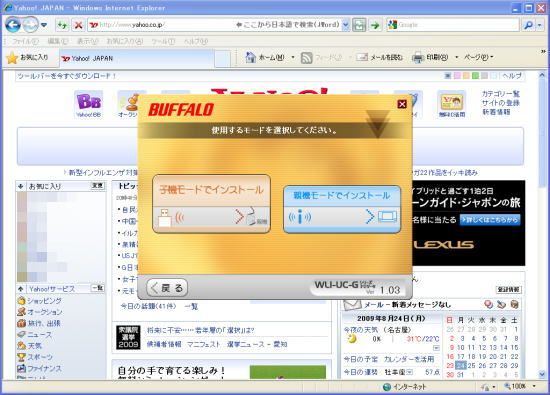Expand the address bar history dropdown
Image resolution: width=550 pixels, height=395 pixels.
(346, 25)
